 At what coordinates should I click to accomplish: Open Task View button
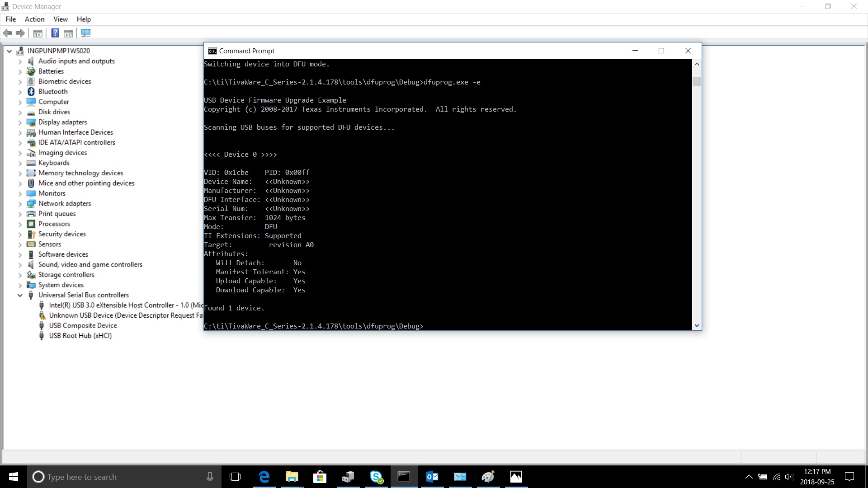[x=235, y=477]
